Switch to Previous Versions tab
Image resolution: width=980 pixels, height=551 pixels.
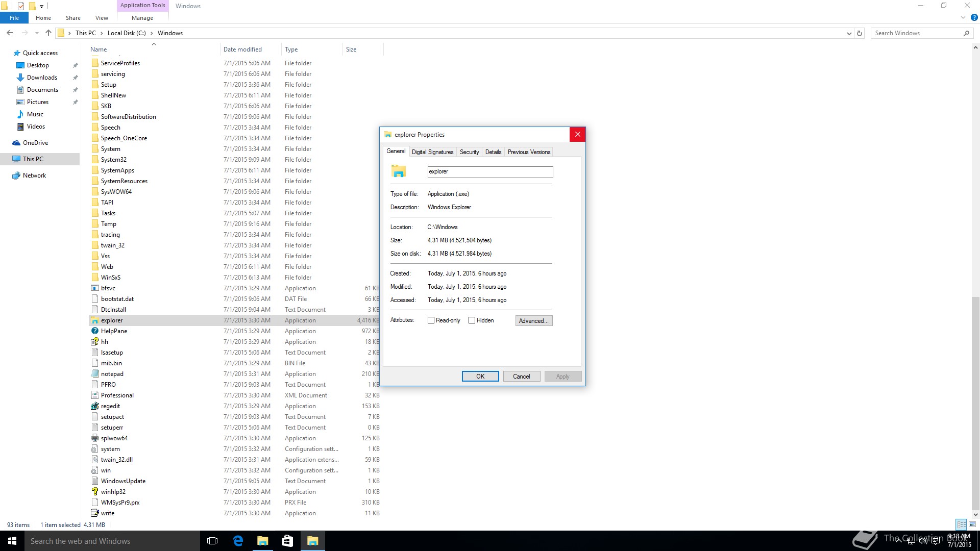coord(529,152)
